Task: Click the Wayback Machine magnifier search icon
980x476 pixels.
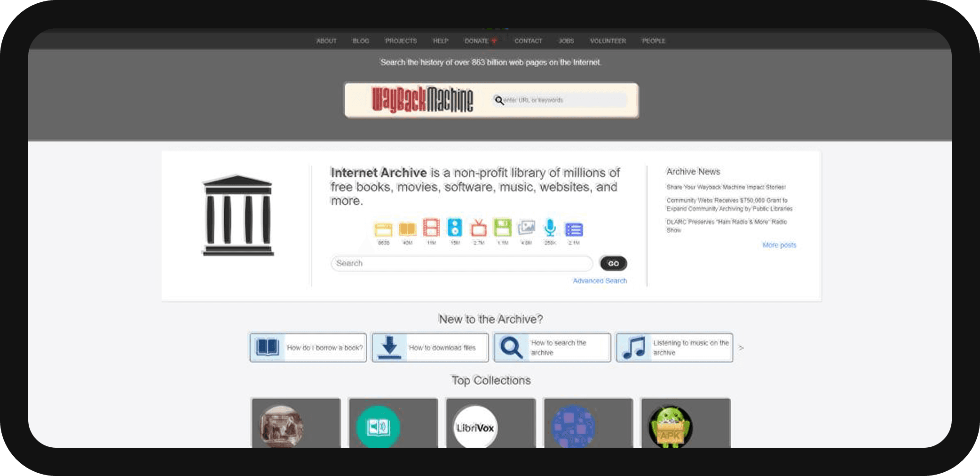Action: [499, 100]
